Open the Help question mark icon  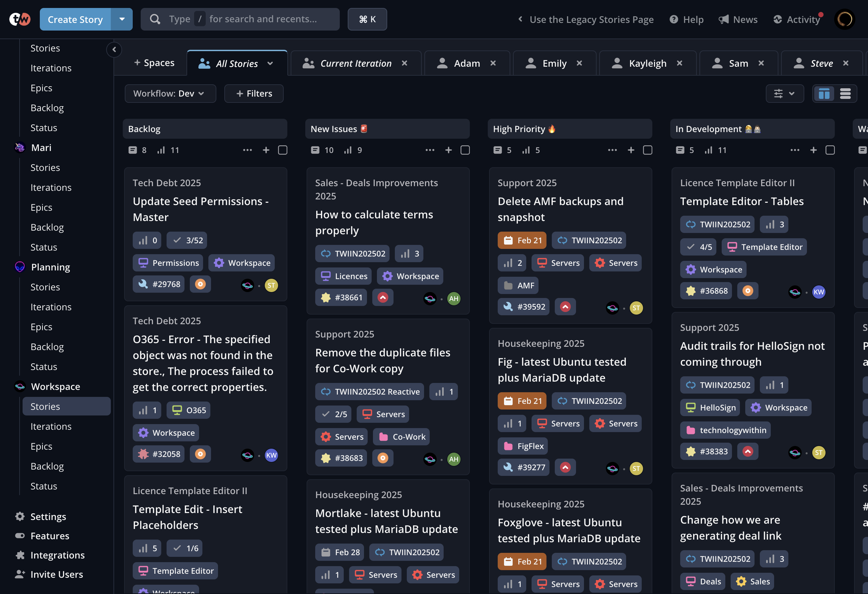coord(674,20)
